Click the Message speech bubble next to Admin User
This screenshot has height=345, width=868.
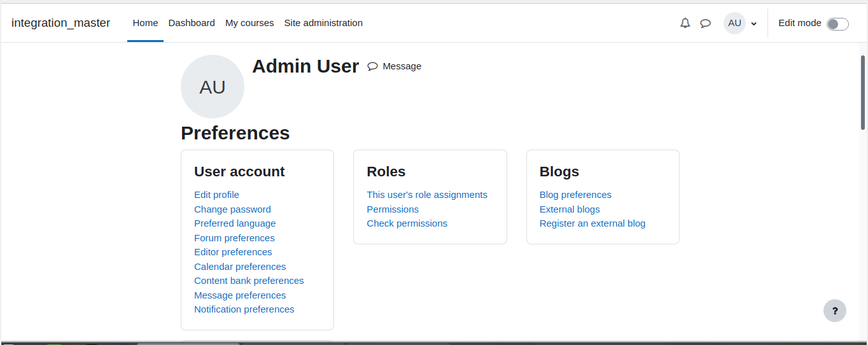tap(373, 66)
